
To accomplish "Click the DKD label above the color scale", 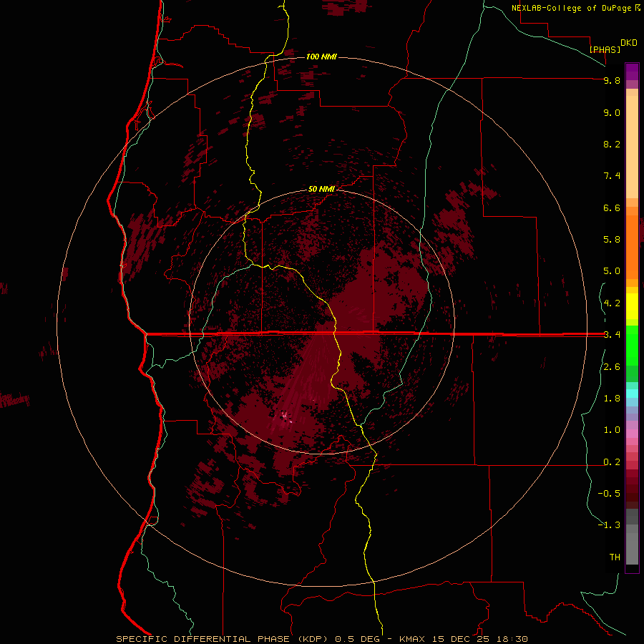I will click(629, 43).
